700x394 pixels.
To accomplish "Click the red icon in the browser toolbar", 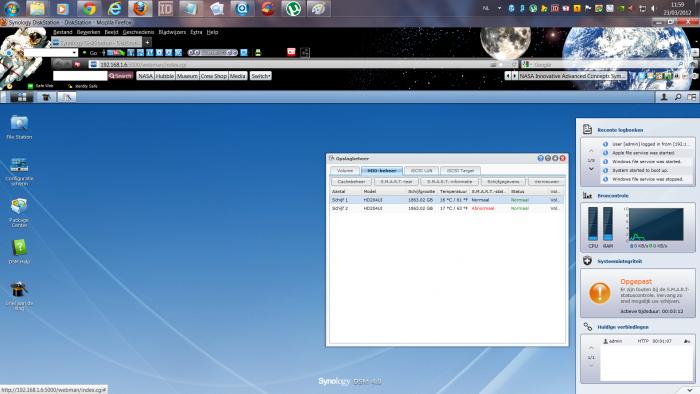I will click(291, 52).
